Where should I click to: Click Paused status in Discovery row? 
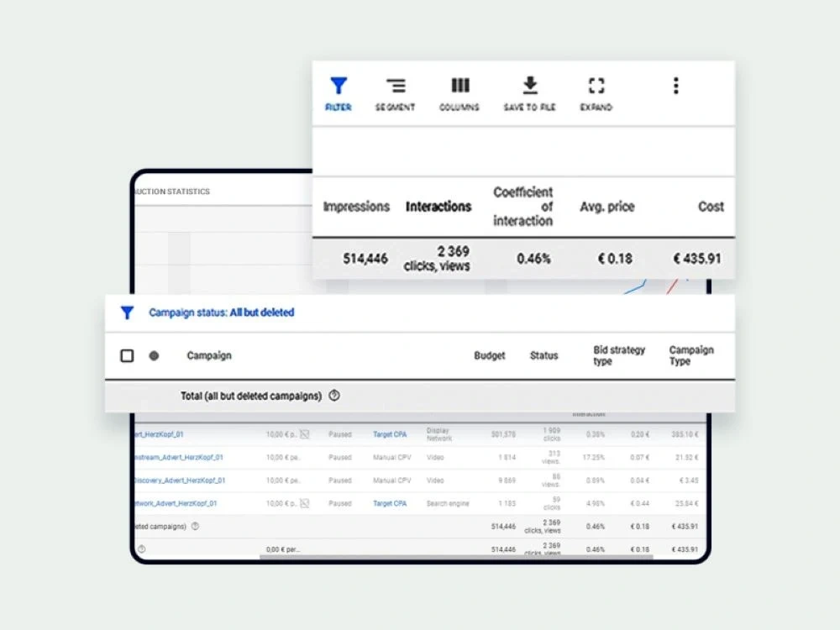pos(339,480)
